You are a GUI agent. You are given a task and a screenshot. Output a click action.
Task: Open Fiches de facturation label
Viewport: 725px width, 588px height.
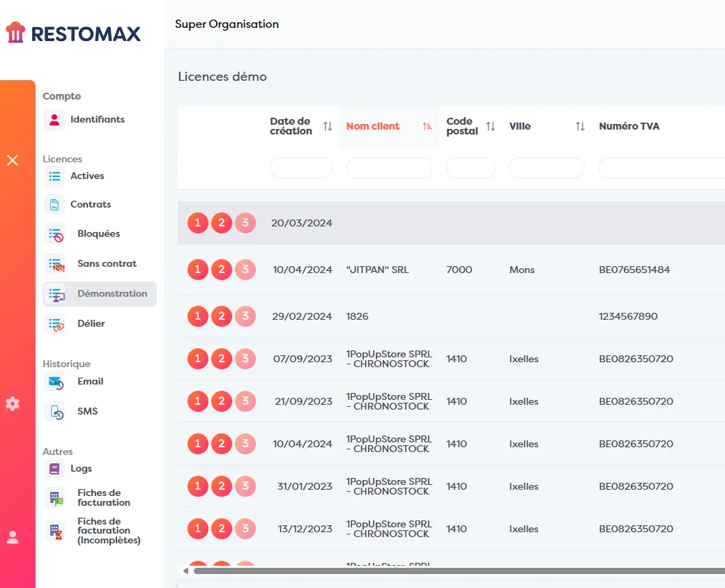tap(104, 498)
